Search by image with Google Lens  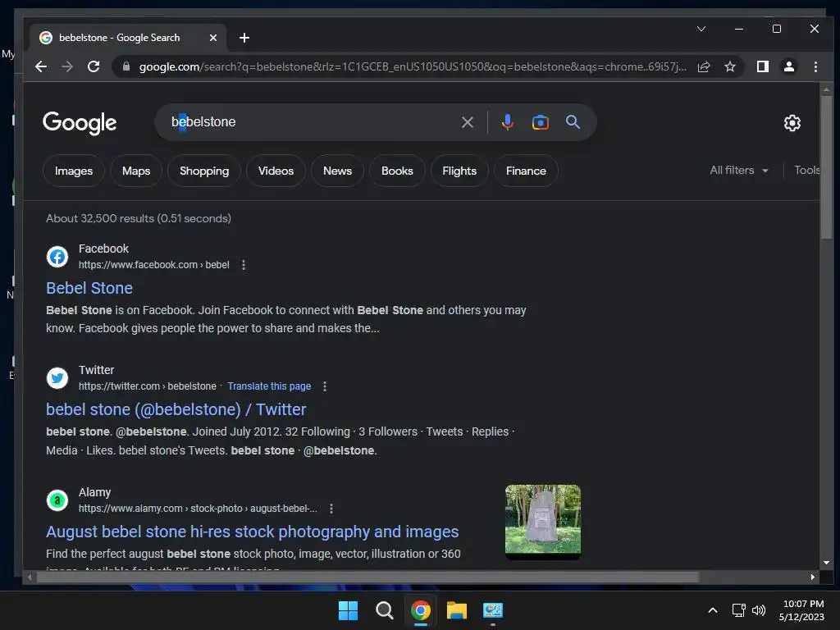540,122
